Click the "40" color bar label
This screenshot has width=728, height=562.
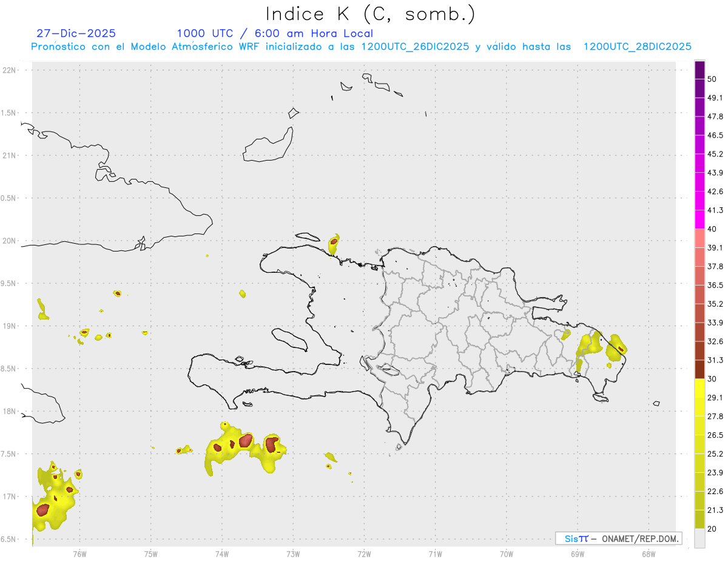712,229
